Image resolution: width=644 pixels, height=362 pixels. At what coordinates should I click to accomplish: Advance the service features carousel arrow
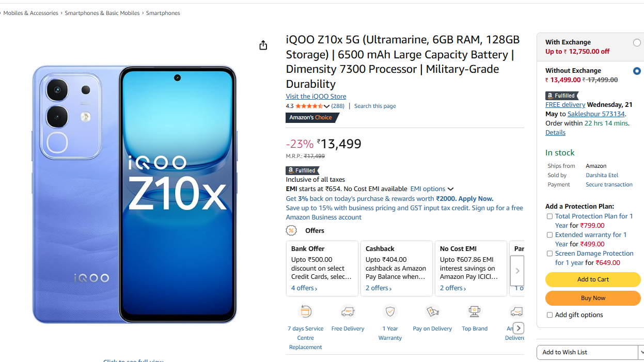[x=519, y=328]
